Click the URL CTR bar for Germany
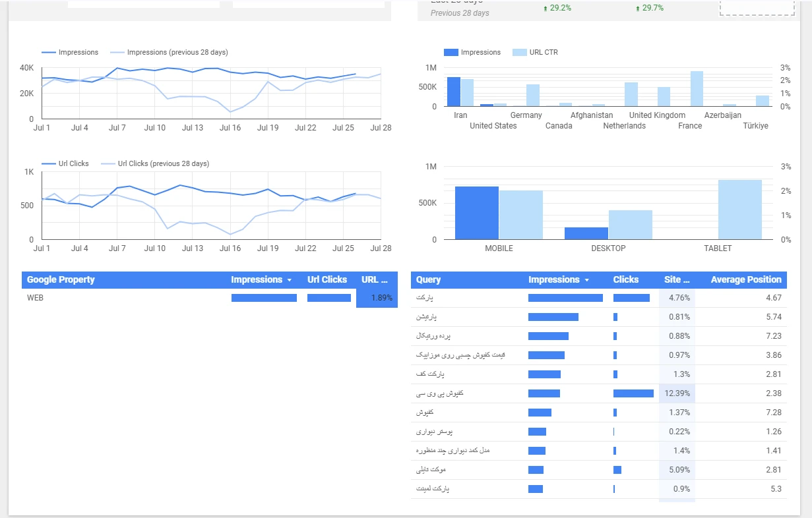 pos(533,96)
